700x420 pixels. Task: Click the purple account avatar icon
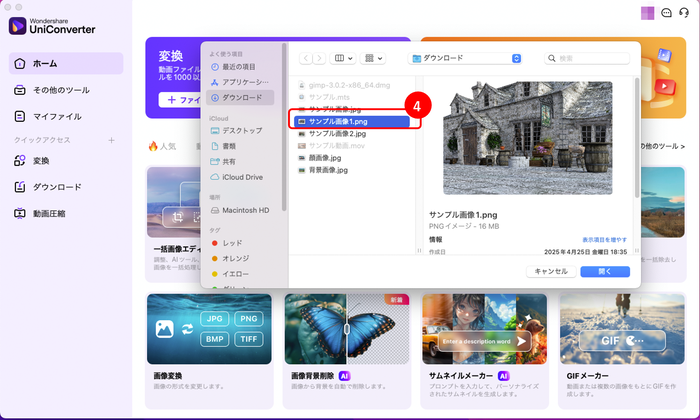point(647,13)
